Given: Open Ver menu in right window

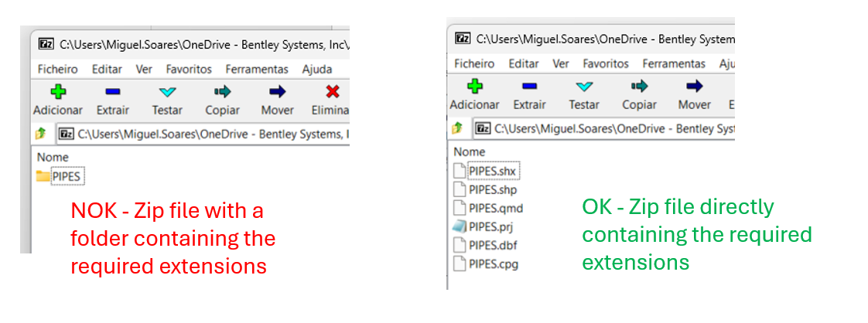Looking at the screenshot, I should tap(561, 63).
